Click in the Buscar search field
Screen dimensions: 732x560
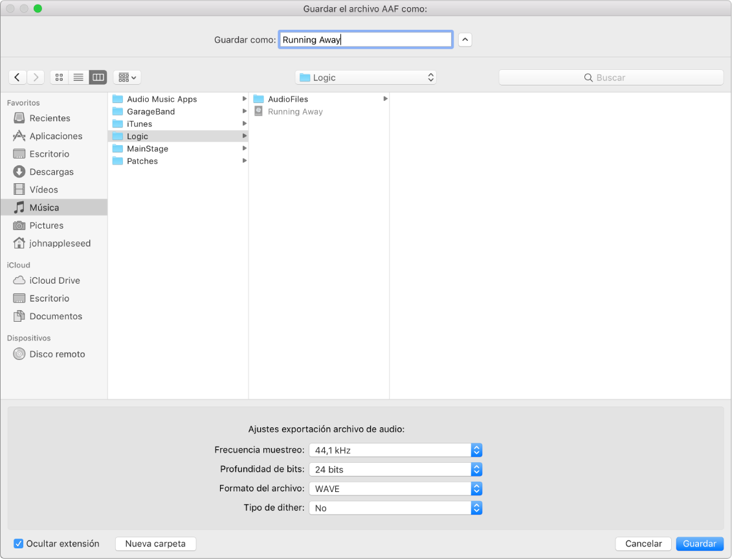[610, 78]
